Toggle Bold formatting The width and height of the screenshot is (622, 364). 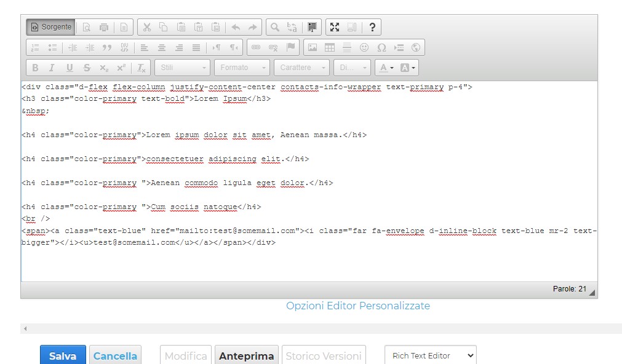click(x=35, y=68)
